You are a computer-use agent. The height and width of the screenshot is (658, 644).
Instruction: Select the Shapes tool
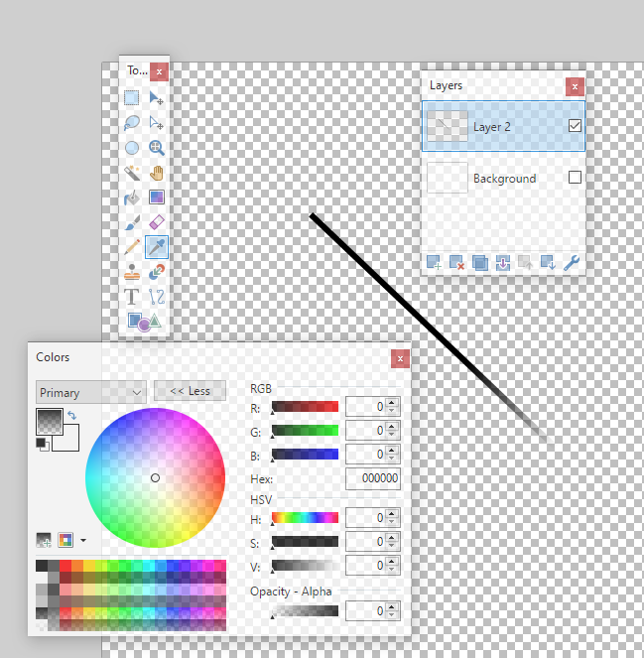[x=144, y=322]
